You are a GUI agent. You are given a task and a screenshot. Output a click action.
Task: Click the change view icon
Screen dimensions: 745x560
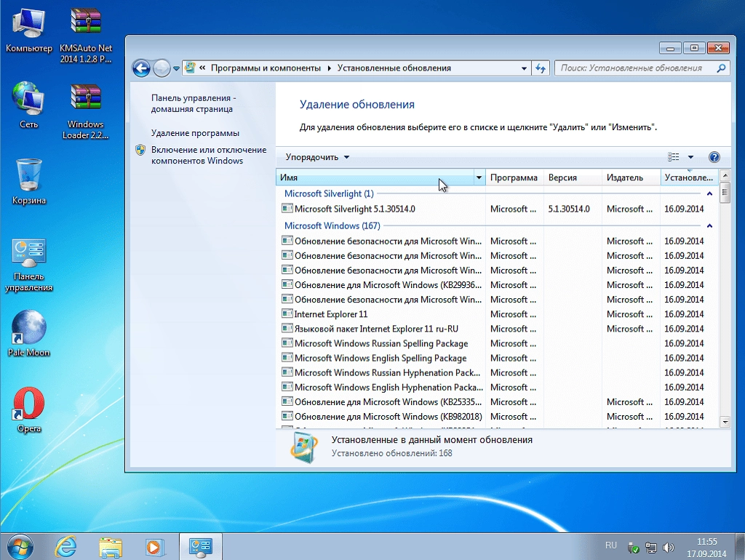point(673,157)
